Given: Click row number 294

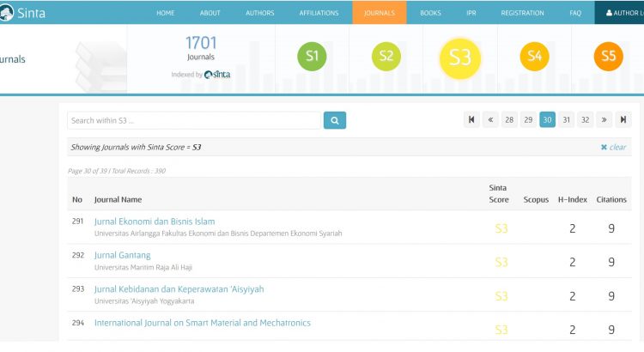Looking at the screenshot, I should (77, 323).
